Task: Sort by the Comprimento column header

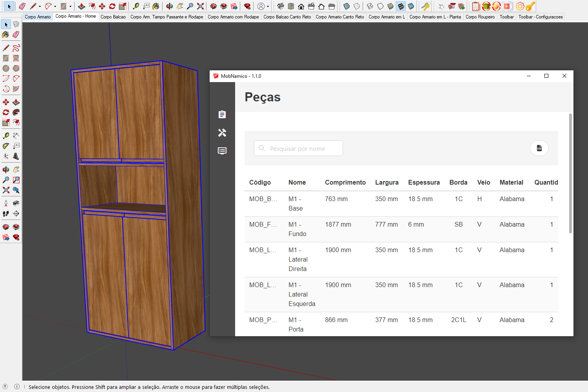Action: pos(345,182)
